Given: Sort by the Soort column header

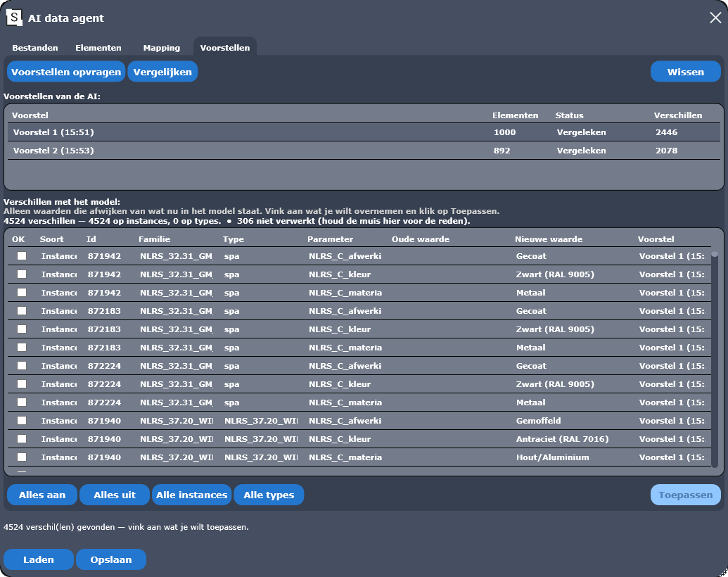Looking at the screenshot, I should click(x=51, y=239).
